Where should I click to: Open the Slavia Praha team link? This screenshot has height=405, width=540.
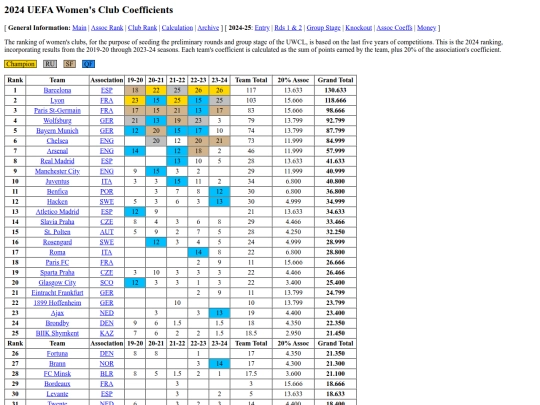click(57, 222)
